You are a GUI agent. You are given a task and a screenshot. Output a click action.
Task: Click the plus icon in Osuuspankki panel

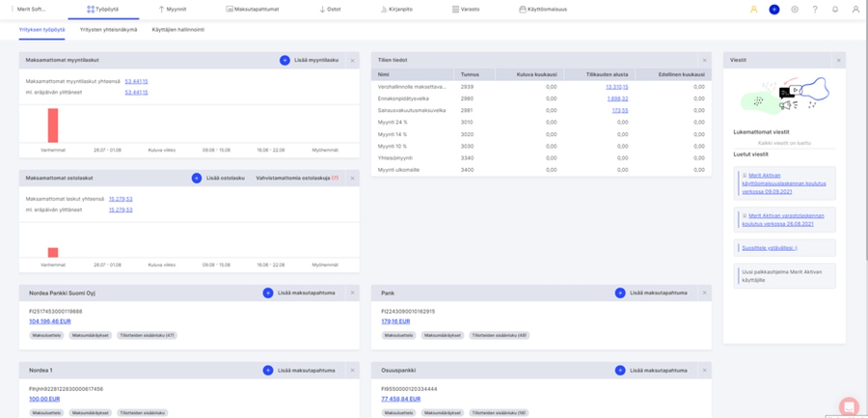620,370
